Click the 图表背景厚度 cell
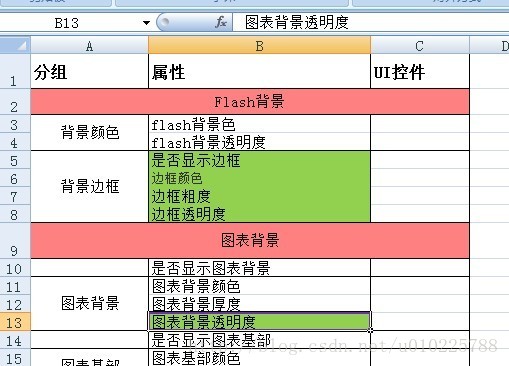Viewport: 509px width, 366px height. pos(259,304)
